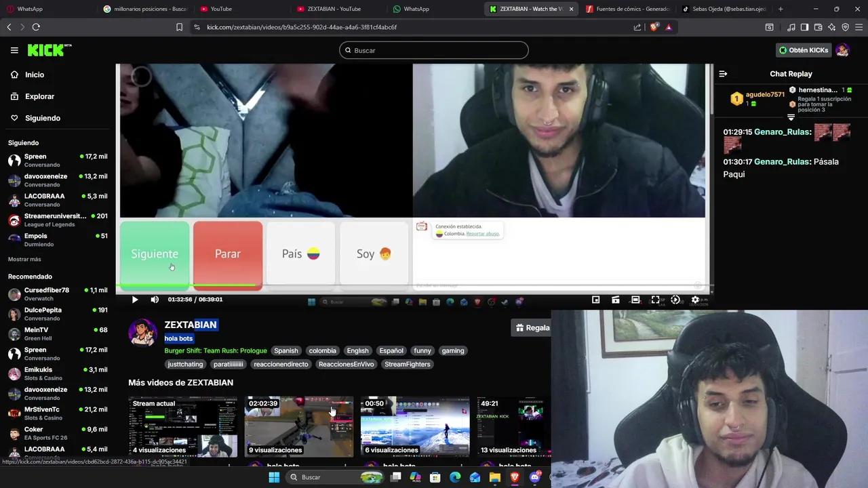Open the Brave playlist music icon
The height and width of the screenshot is (488, 868).
[x=791, y=27]
